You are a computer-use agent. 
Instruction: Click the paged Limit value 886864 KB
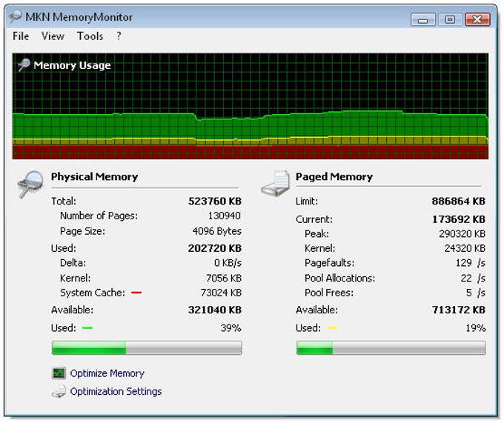click(x=458, y=201)
